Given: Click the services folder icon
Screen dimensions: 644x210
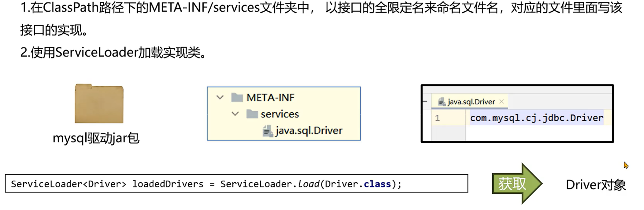Looking at the screenshot, I should tap(252, 114).
